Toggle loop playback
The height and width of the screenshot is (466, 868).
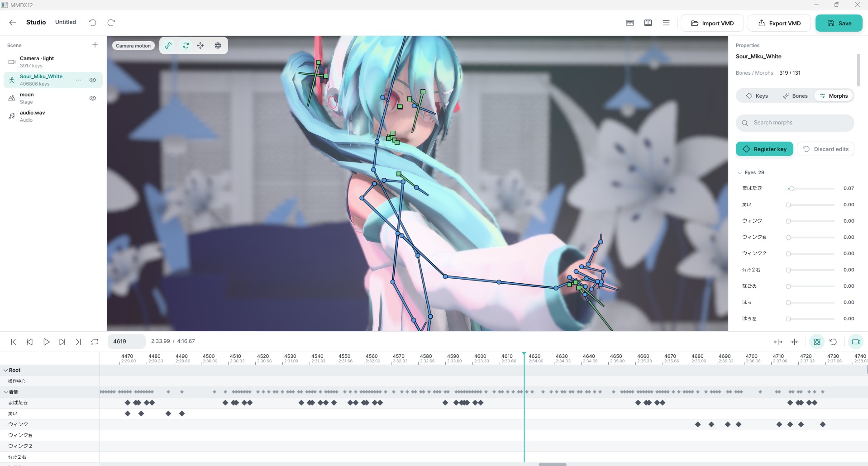[95, 342]
